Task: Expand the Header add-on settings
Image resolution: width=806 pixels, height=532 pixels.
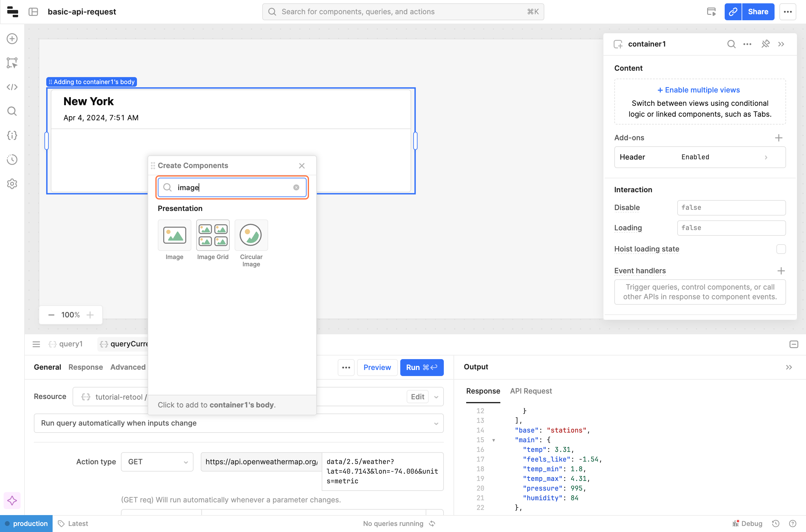Action: tap(700, 157)
